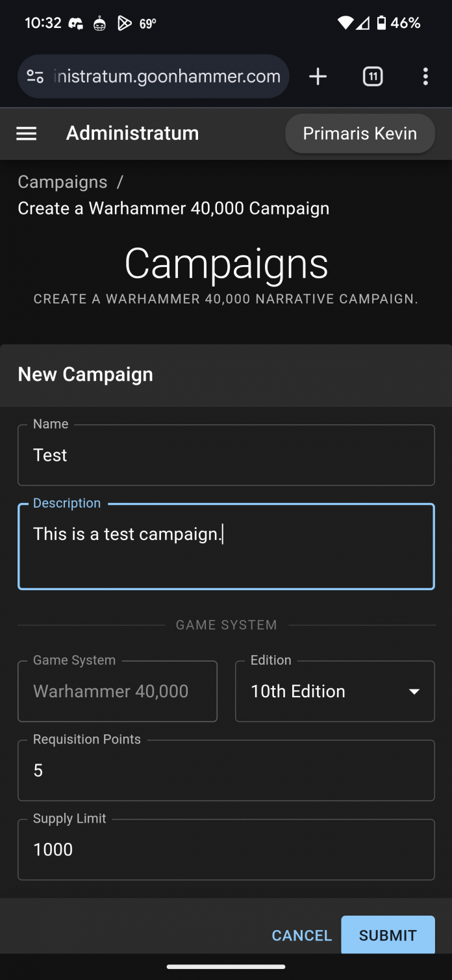Open the tab switcher showing 11 tabs
Screen dimensions: 452x980
point(372,76)
